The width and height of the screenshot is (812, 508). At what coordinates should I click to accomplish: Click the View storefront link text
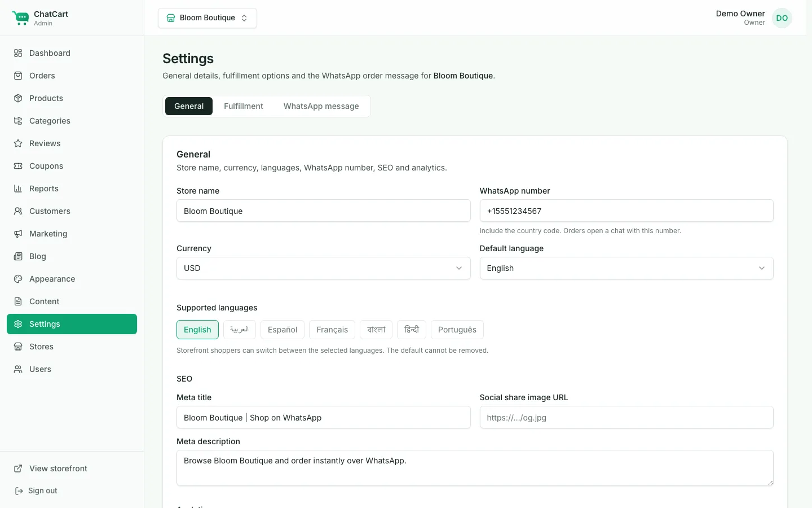pyautogui.click(x=59, y=468)
